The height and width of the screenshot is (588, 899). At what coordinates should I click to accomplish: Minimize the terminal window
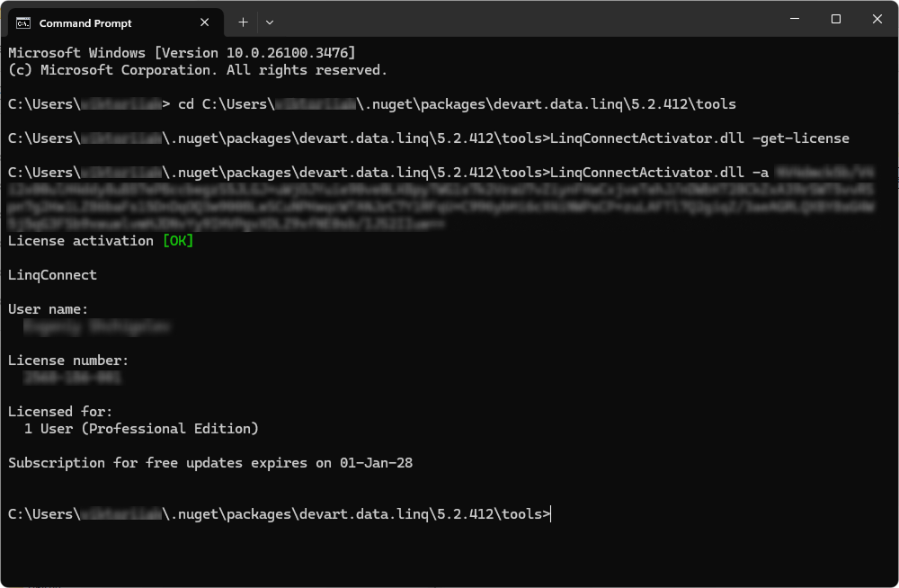tap(795, 18)
